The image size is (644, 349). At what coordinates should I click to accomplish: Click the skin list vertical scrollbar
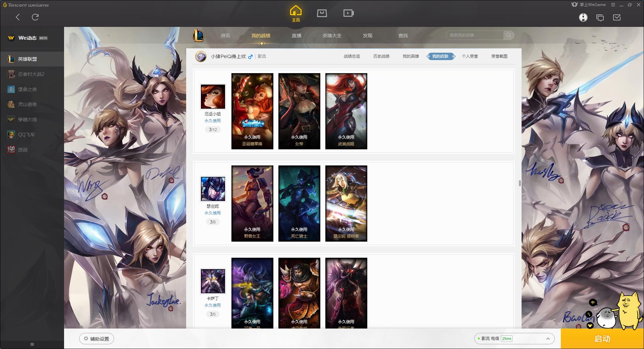tap(520, 183)
